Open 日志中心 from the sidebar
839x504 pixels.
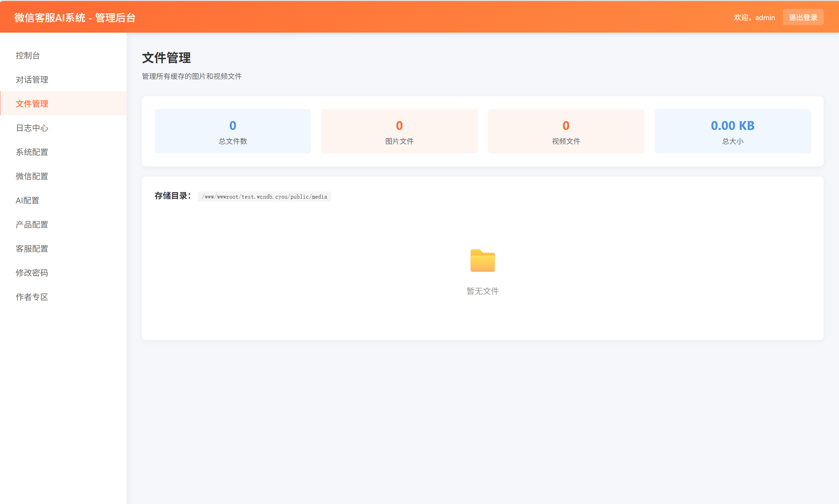pos(32,128)
